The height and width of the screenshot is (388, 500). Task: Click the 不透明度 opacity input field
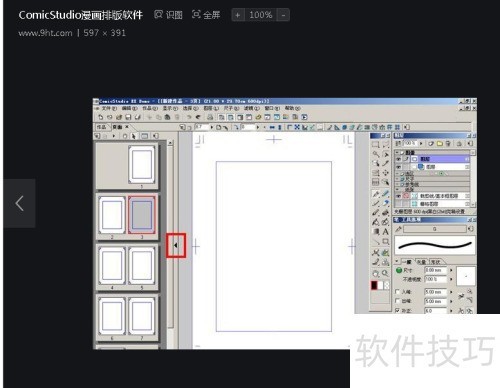[435, 279]
